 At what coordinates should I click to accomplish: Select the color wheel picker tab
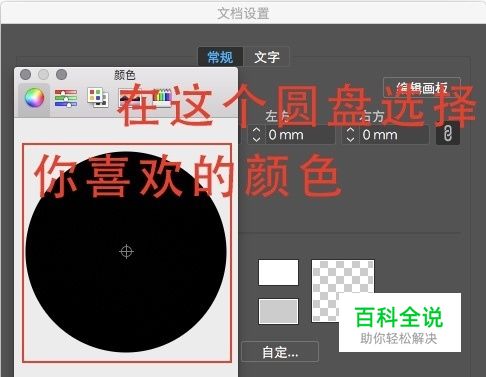coord(34,98)
